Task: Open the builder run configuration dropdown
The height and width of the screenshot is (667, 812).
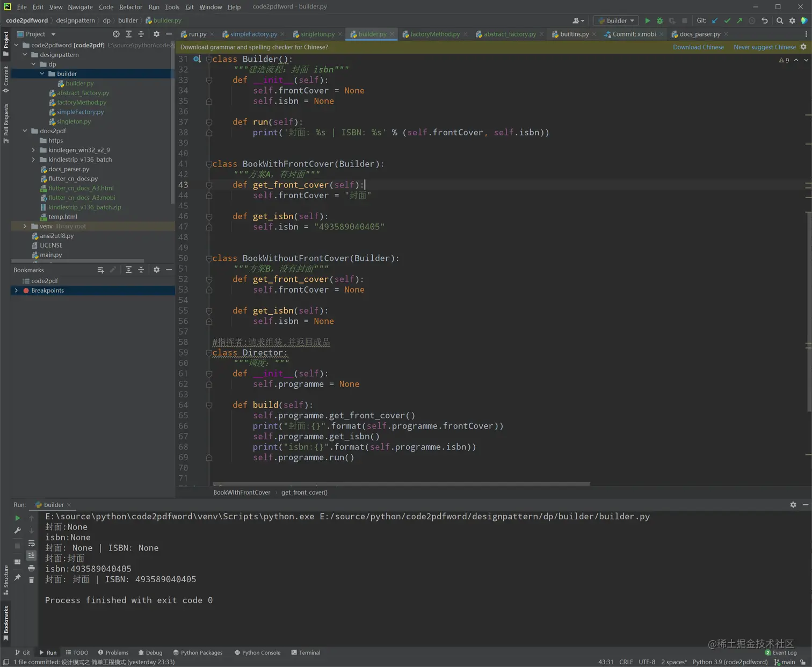Action: [x=617, y=21]
